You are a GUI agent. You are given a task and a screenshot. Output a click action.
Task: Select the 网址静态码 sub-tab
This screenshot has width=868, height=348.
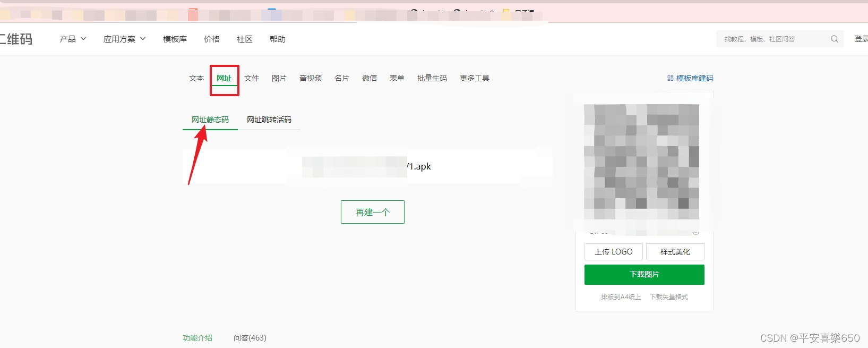(x=210, y=120)
